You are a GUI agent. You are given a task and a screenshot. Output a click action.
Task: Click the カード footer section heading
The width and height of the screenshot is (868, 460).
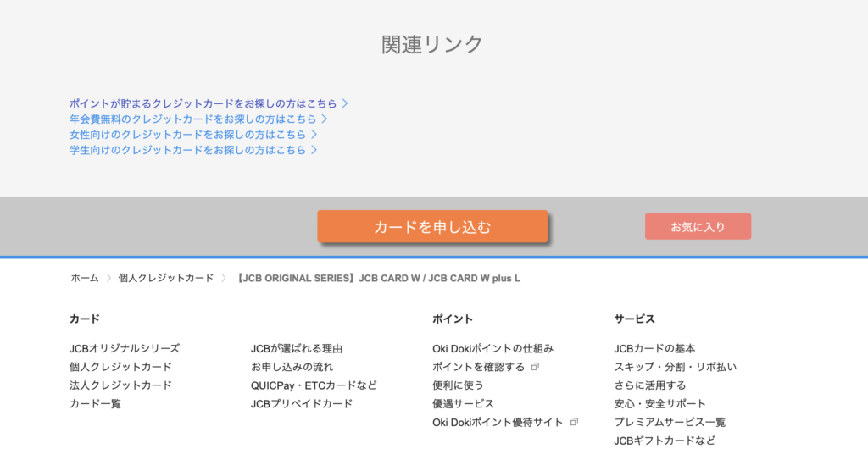tap(85, 319)
